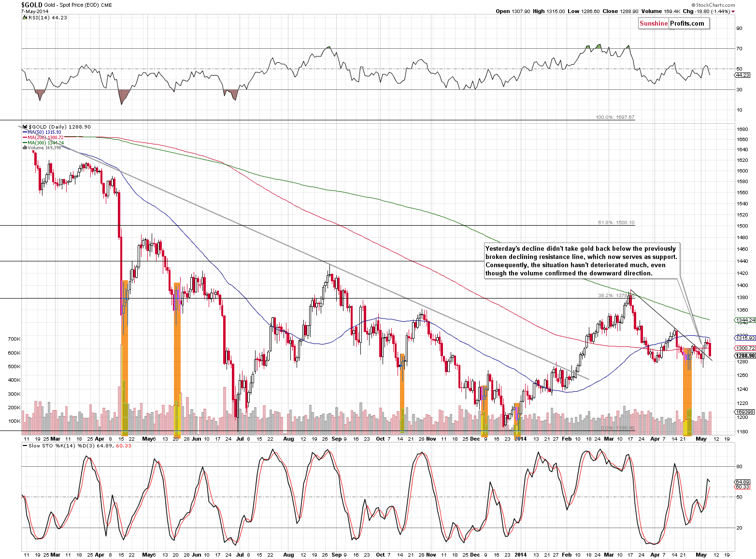Click the 100.0%: 1697.67 Fibonacci label

click(x=615, y=117)
